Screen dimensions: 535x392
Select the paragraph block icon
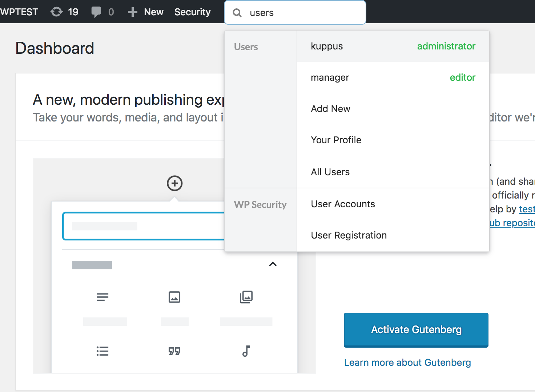pos(102,297)
